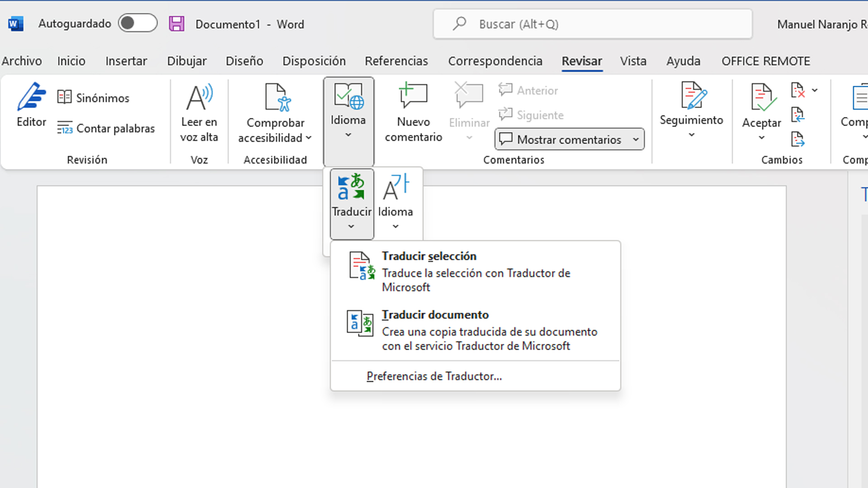Switch to the Insertar tab
Screen dimensions: 868x488
(126, 61)
